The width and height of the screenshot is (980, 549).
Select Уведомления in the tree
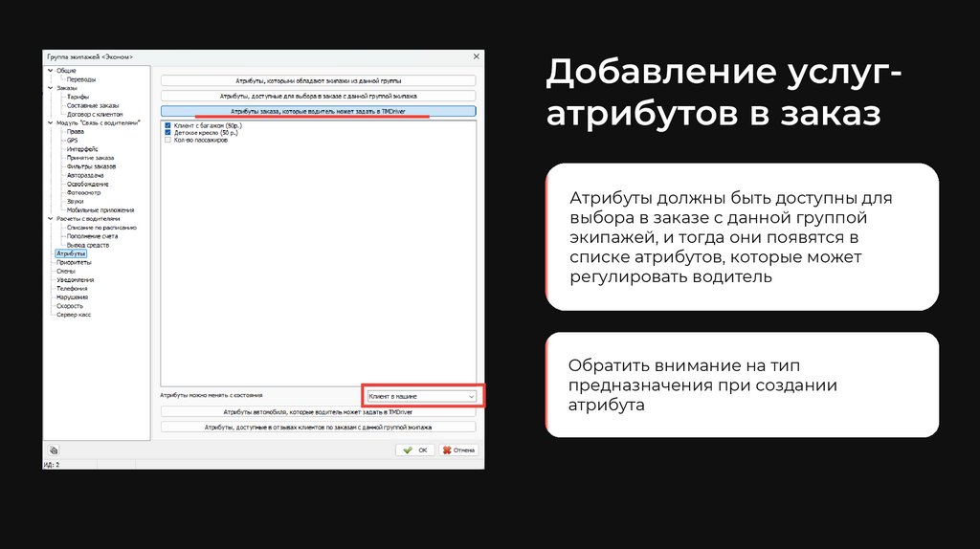(75, 280)
